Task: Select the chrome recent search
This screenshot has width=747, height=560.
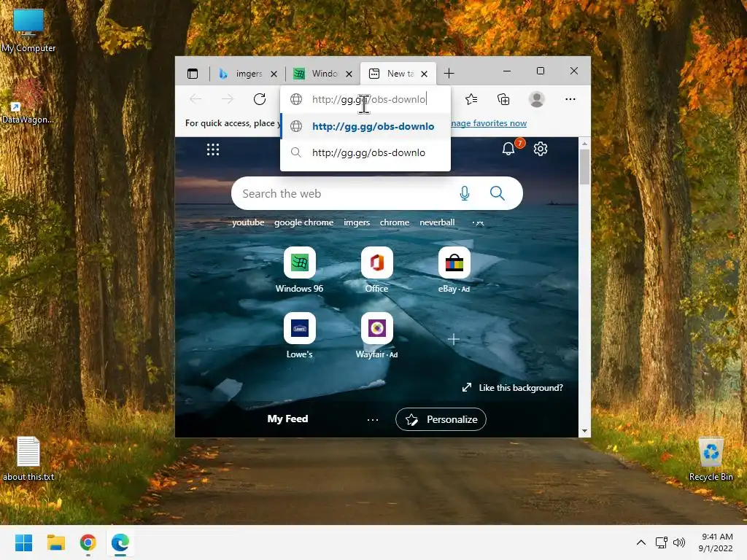Action: (x=395, y=222)
